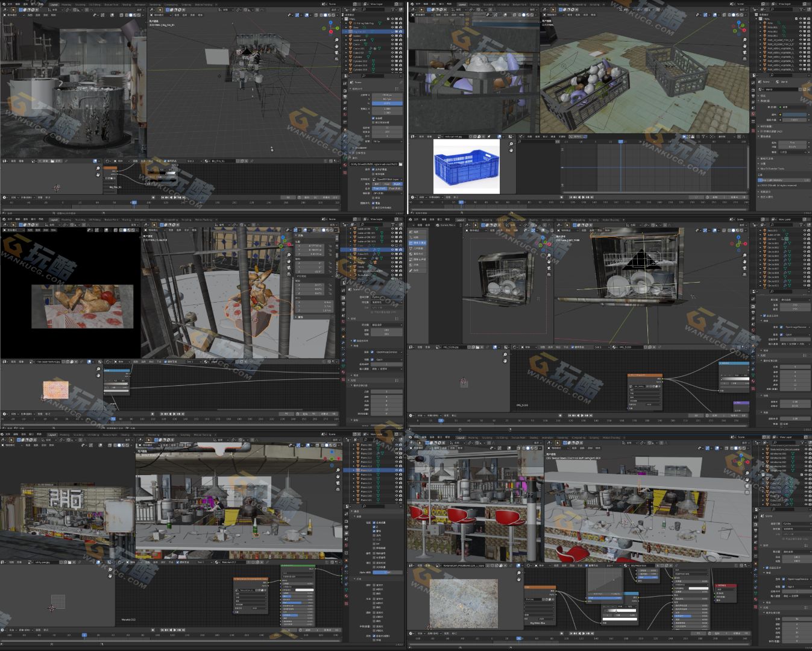Open Render properties tab in crate screenshot
The height and width of the screenshot is (651, 812).
(x=753, y=90)
